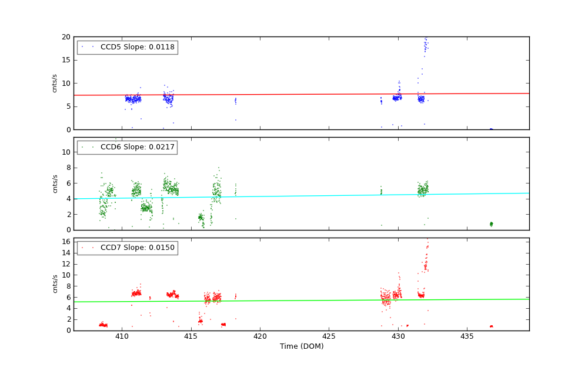
Task: Click the 20 tick on CCD5 y-axis
Action: click(x=66, y=37)
